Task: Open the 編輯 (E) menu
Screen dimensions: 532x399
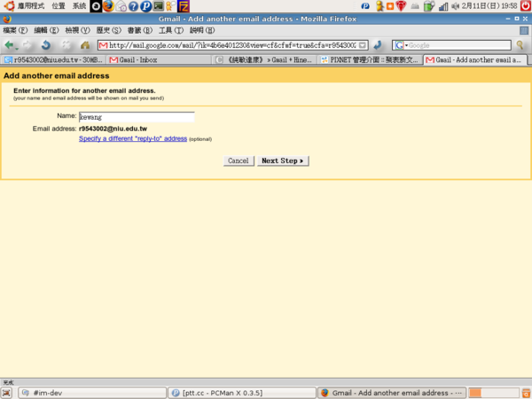Action: coord(46,30)
